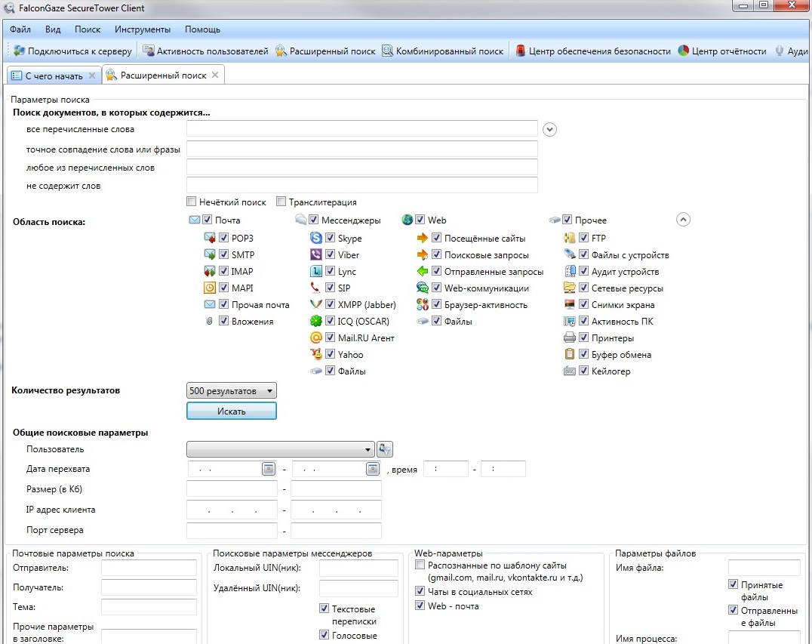Click the user search icon beside Пользователь
The width and height of the screenshot is (812, 644).
click(385, 449)
